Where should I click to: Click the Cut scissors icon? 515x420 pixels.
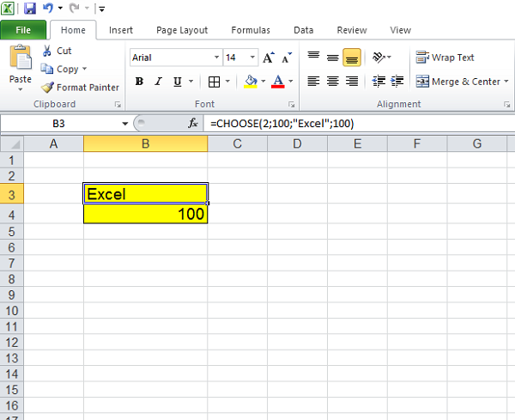pos(47,51)
